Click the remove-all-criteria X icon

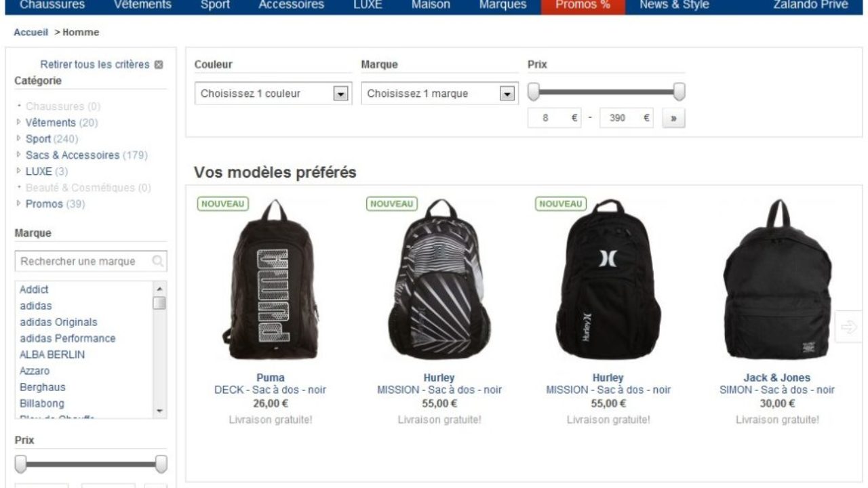click(x=159, y=65)
